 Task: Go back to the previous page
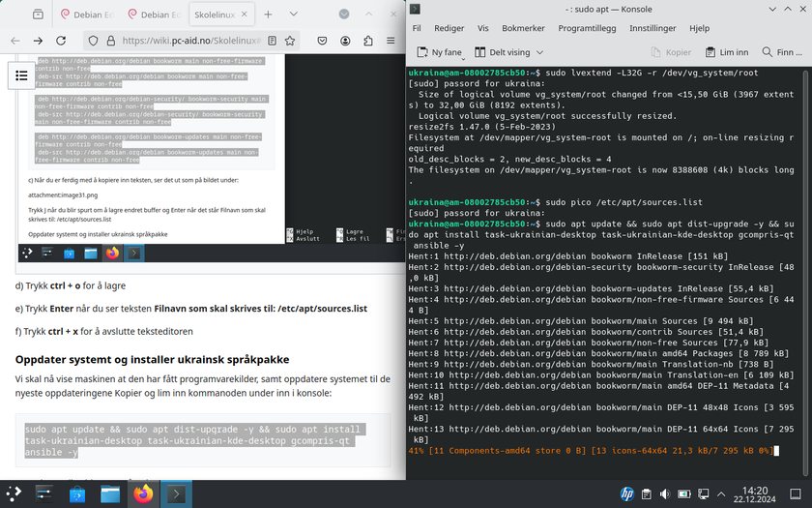(x=15, y=42)
